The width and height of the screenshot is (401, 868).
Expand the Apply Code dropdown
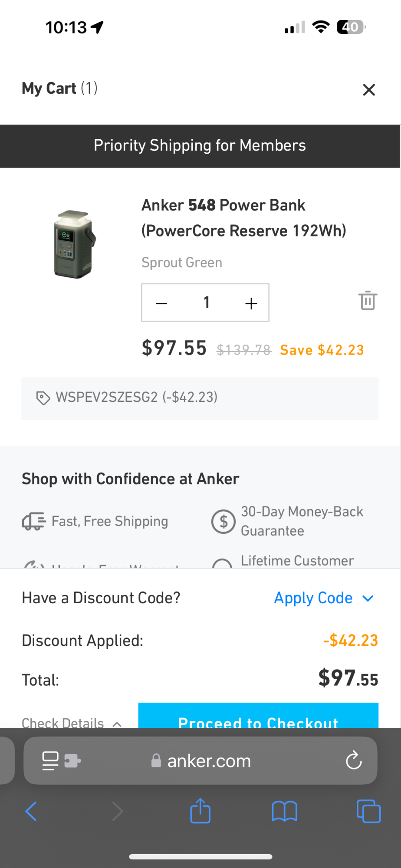tap(323, 598)
